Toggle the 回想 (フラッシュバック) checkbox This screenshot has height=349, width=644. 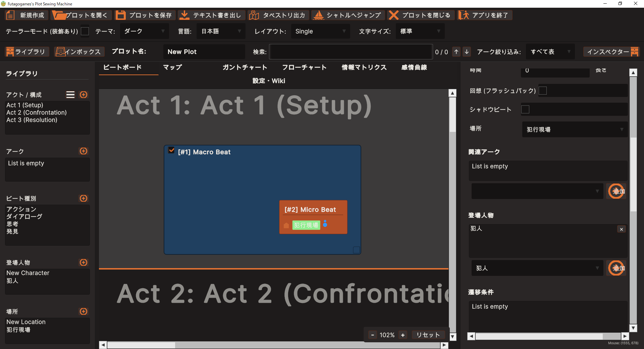pyautogui.click(x=543, y=91)
